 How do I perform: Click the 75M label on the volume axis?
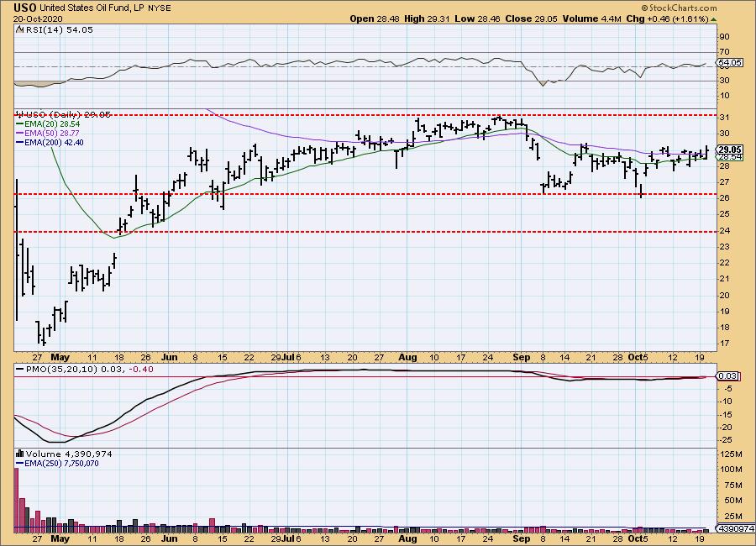pos(732,486)
